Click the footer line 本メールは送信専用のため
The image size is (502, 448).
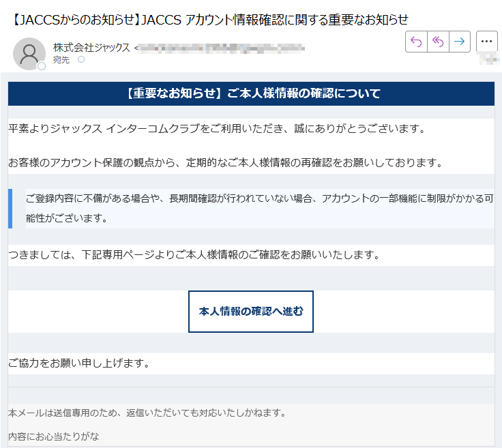[147, 413]
